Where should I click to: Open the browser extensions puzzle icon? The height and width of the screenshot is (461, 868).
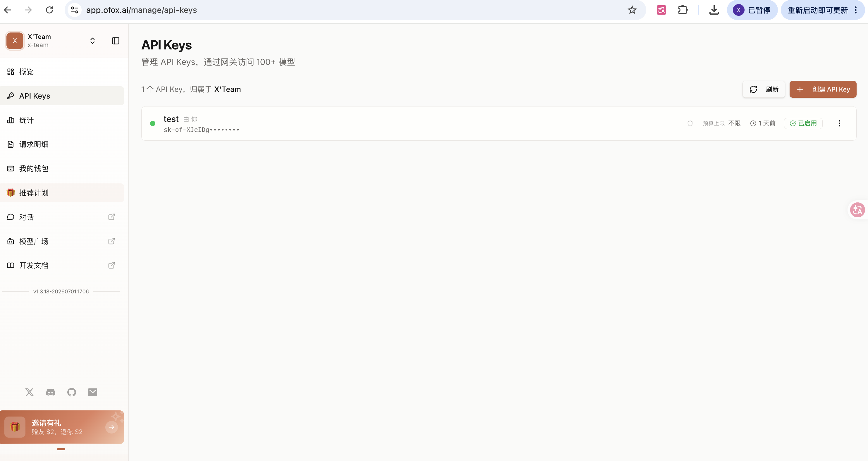click(x=683, y=10)
